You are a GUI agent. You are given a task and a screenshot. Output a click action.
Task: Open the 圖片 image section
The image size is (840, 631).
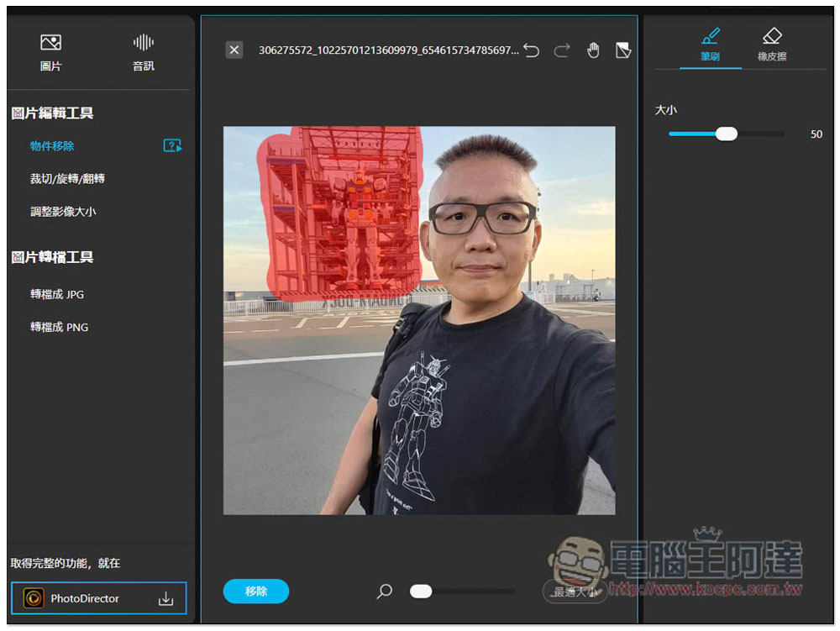(50, 51)
